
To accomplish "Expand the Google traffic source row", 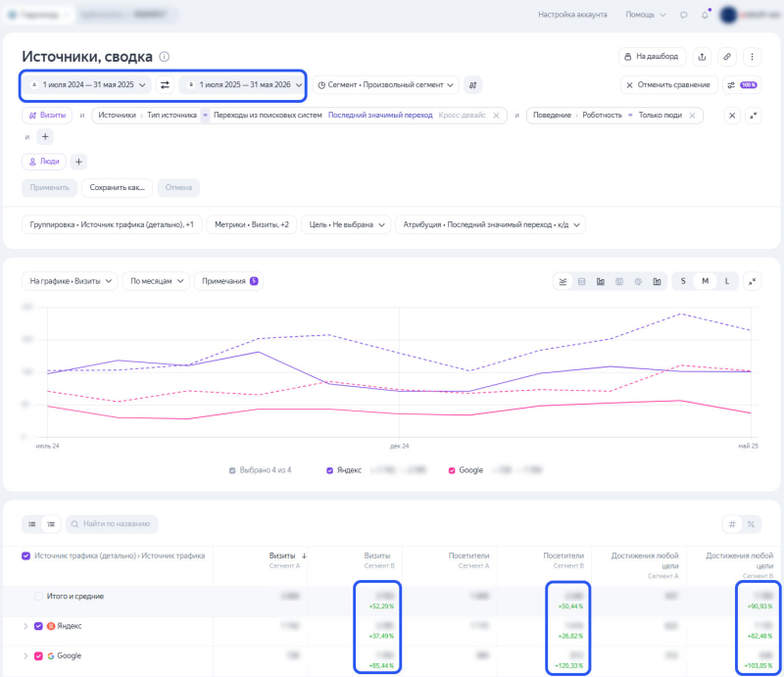I will click(25, 656).
